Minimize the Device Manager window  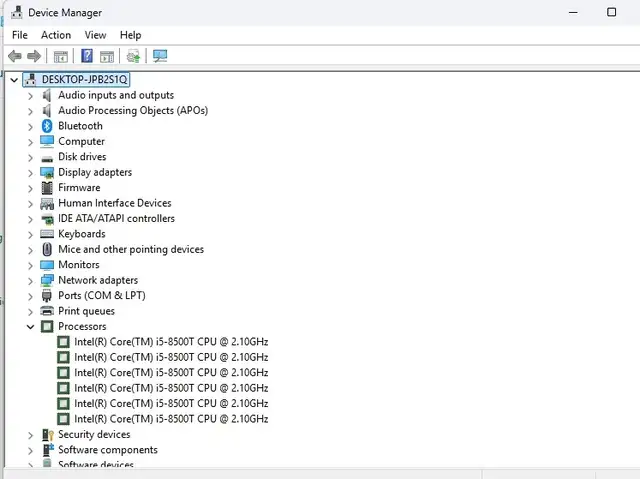point(573,12)
